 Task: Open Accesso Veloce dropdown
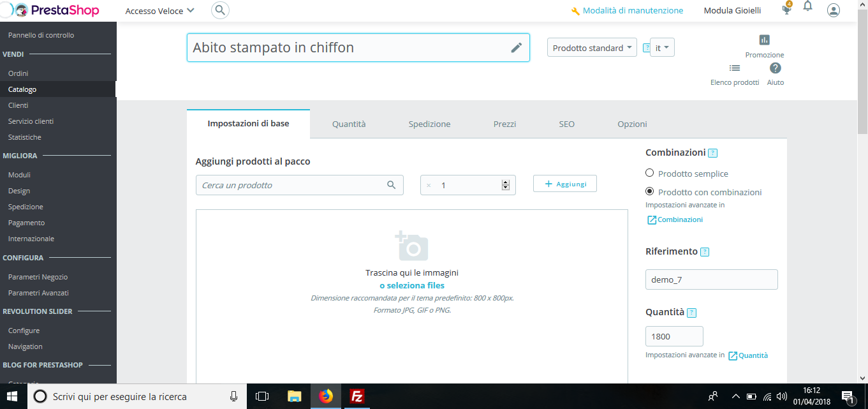[160, 11]
